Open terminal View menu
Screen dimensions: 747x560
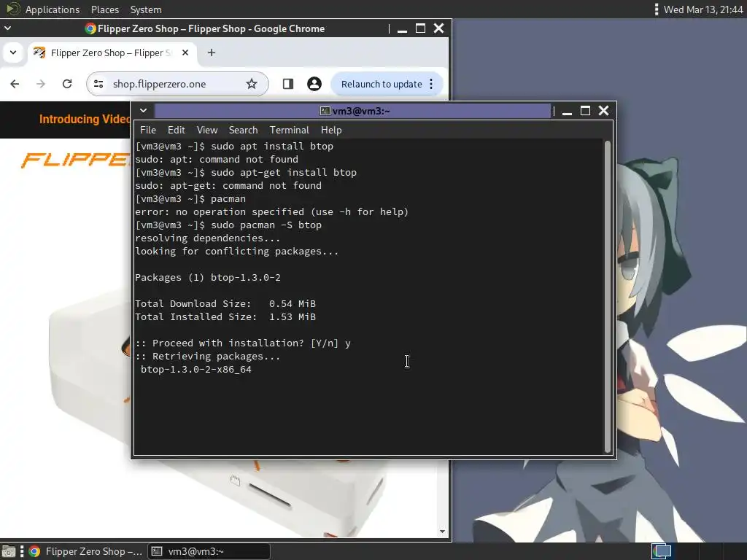(206, 130)
